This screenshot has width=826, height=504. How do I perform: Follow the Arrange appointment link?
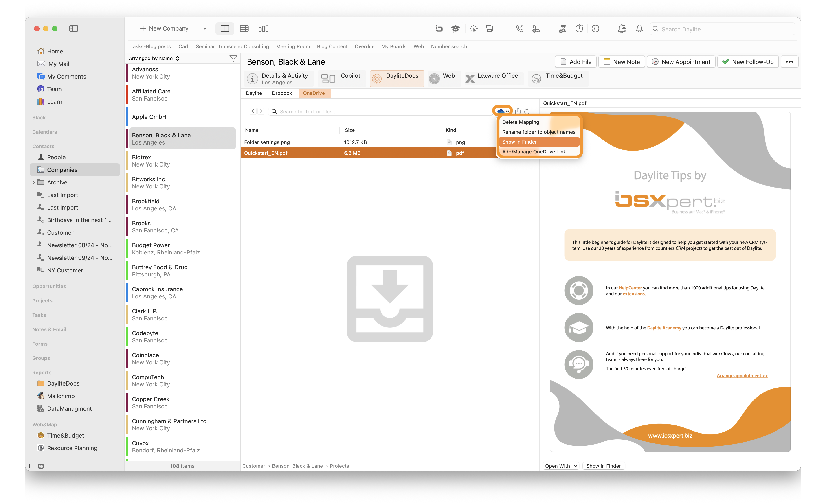(x=742, y=375)
